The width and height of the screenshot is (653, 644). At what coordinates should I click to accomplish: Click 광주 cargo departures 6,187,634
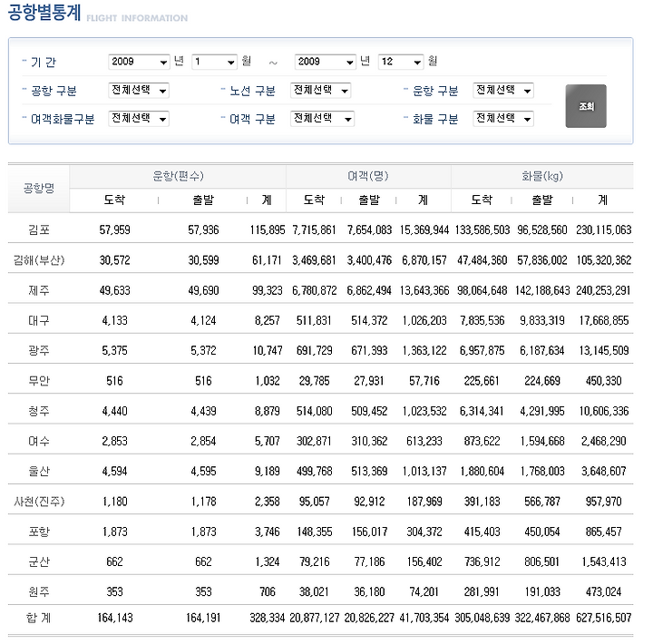(x=541, y=351)
